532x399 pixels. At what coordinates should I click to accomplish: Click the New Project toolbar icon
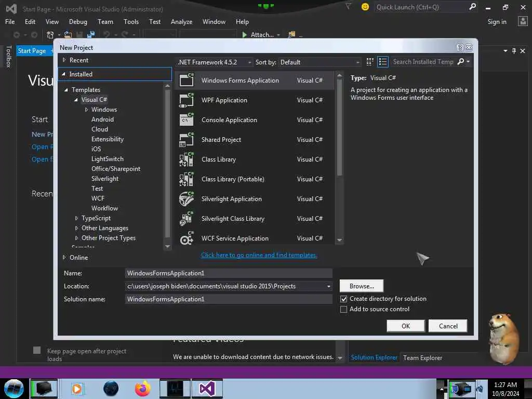tap(50, 35)
